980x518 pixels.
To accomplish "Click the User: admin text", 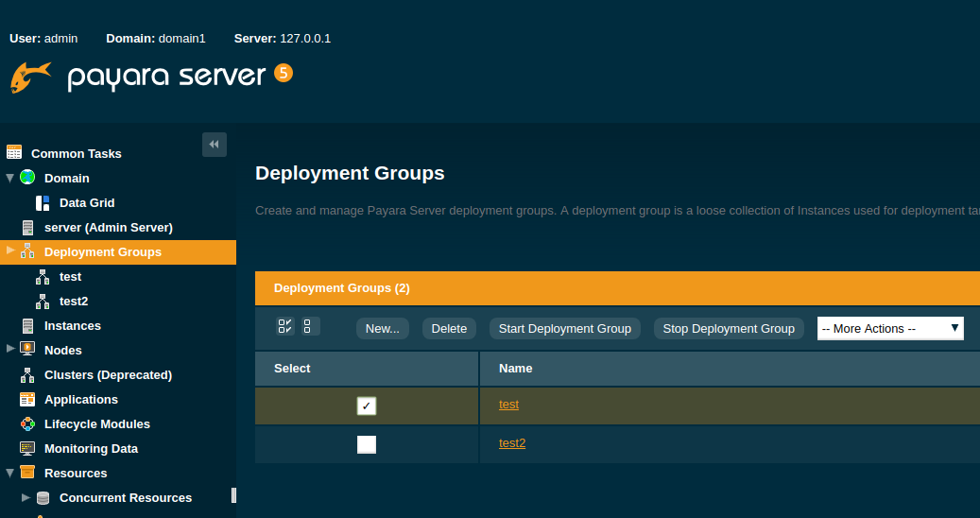I will [43, 38].
